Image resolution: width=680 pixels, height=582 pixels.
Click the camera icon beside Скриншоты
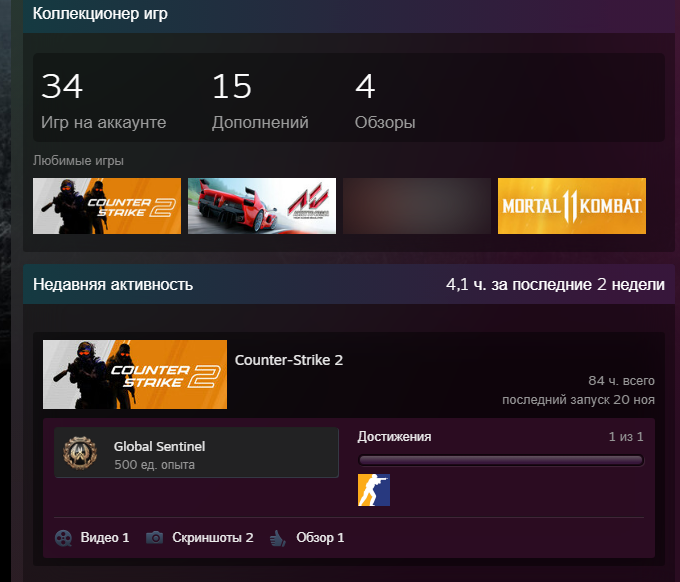155,538
